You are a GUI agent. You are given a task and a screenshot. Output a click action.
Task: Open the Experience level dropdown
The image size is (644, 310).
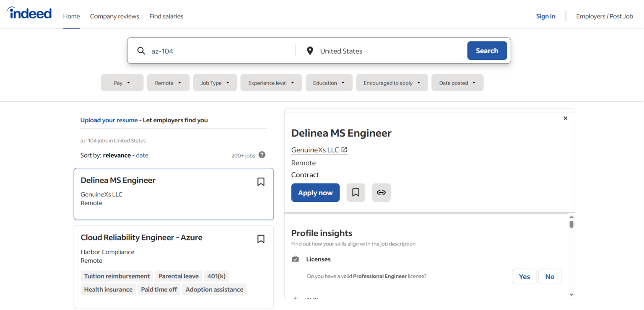[271, 83]
